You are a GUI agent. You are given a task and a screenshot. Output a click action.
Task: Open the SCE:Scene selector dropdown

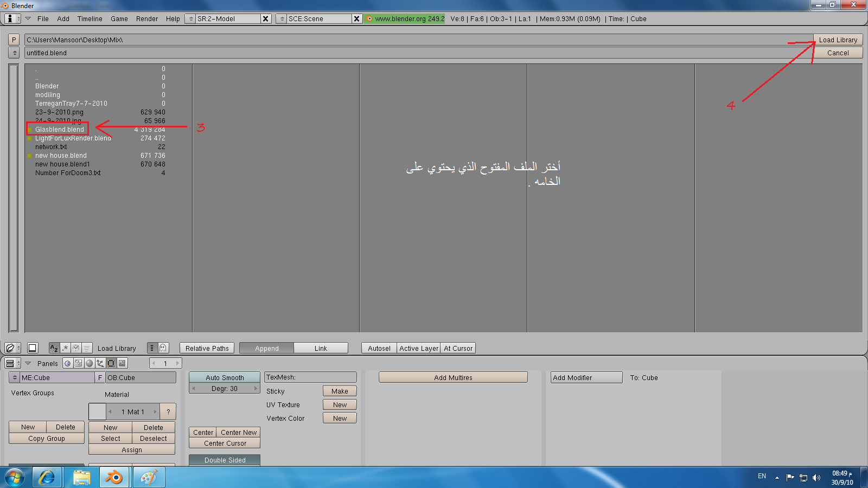282,18
